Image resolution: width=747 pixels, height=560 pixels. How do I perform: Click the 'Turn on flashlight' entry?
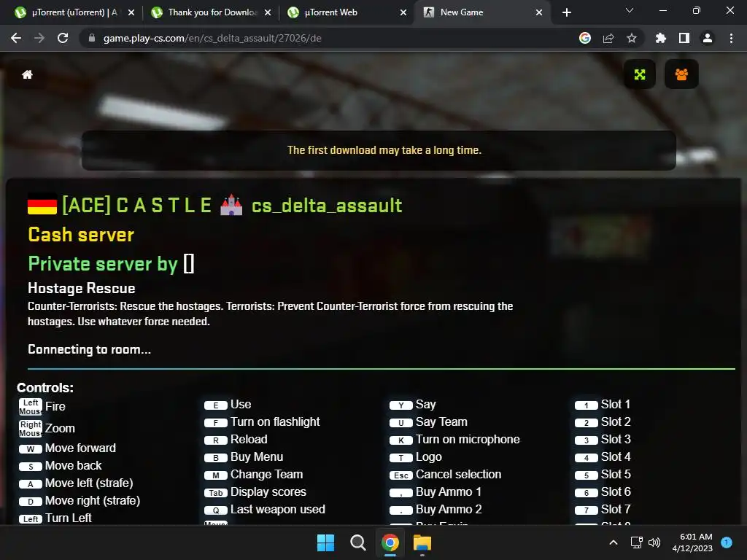[262, 422]
